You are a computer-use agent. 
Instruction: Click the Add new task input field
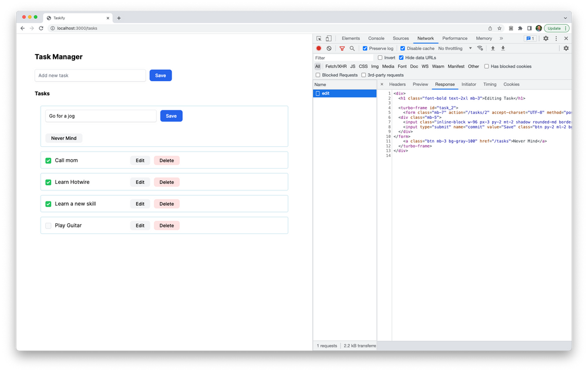pyautogui.click(x=89, y=75)
